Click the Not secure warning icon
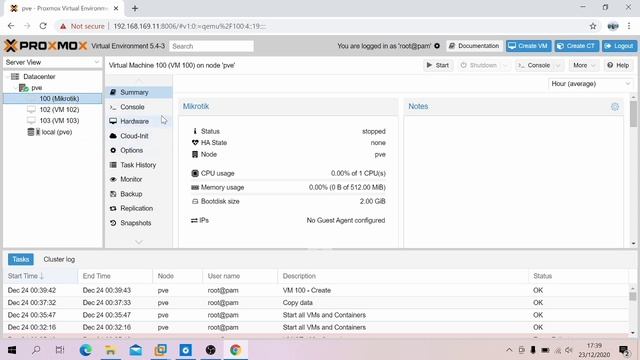Screen dimensions: 640x360 coord(63,26)
